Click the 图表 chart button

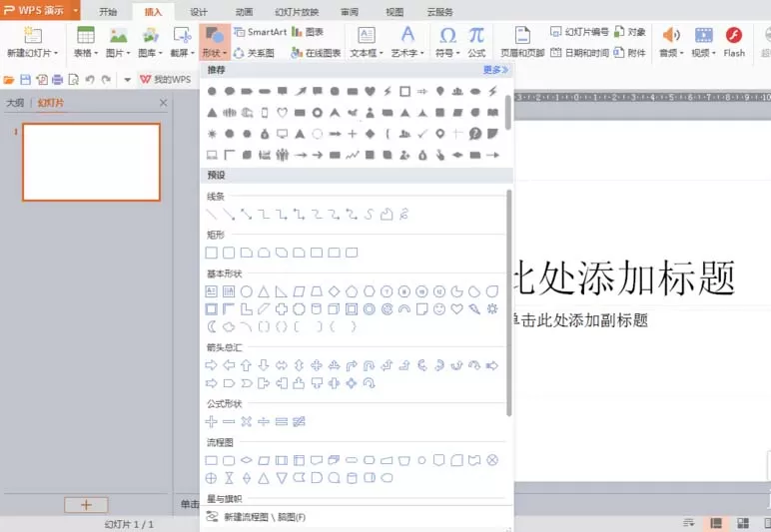(308, 32)
